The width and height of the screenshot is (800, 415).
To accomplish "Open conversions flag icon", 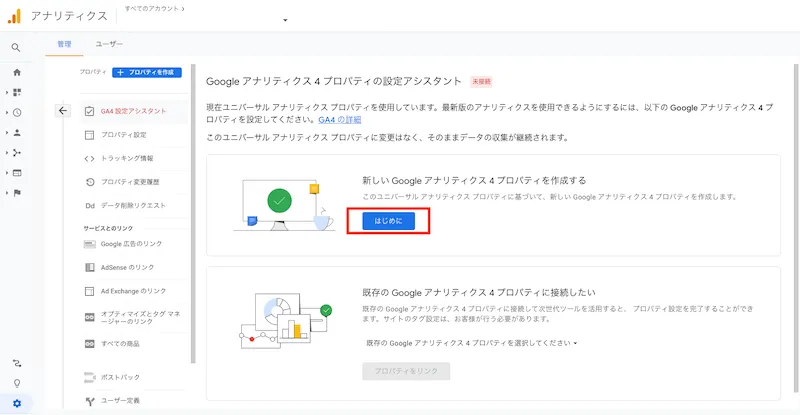I will click(17, 193).
